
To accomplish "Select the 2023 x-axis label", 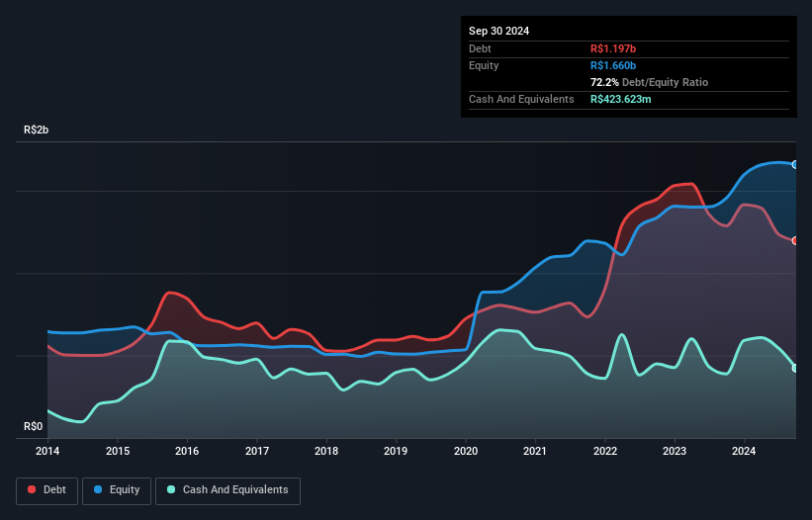I will [675, 451].
